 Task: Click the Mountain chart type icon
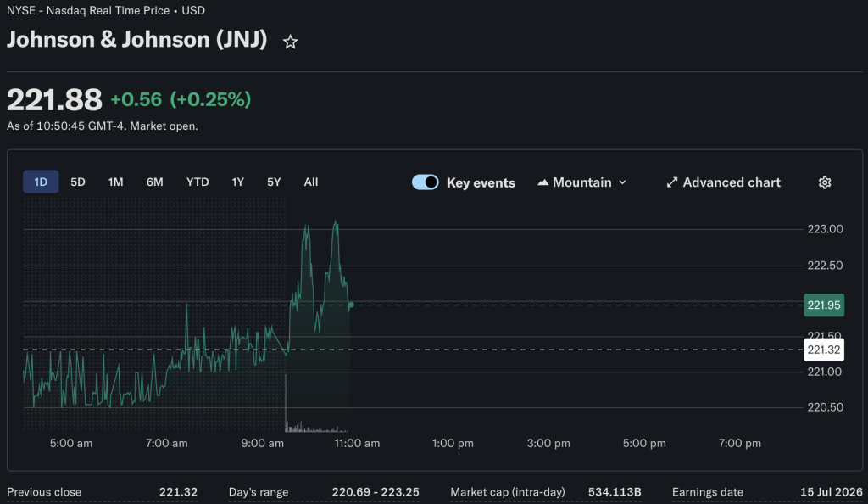tap(542, 182)
